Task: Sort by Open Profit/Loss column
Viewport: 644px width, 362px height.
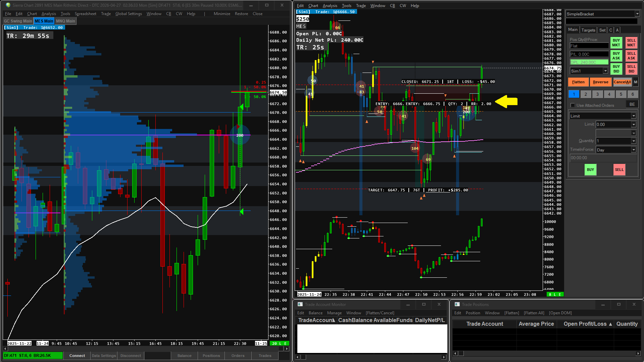Action: (x=585, y=324)
